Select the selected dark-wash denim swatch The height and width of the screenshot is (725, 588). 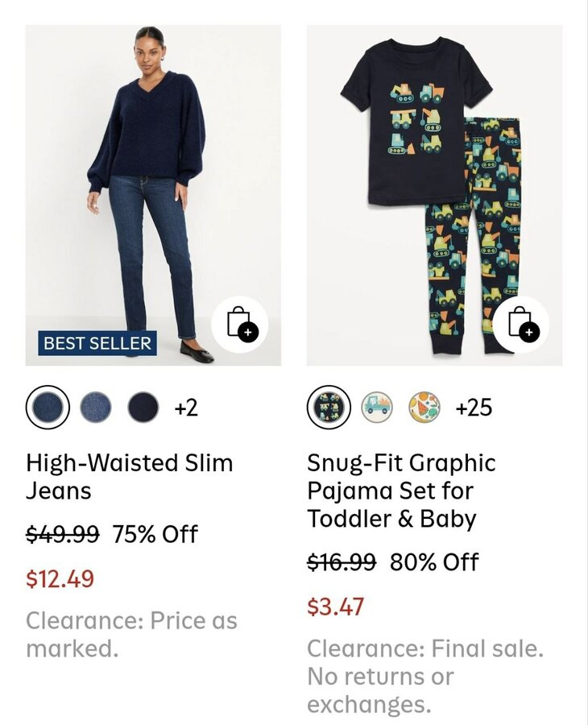pos(48,408)
